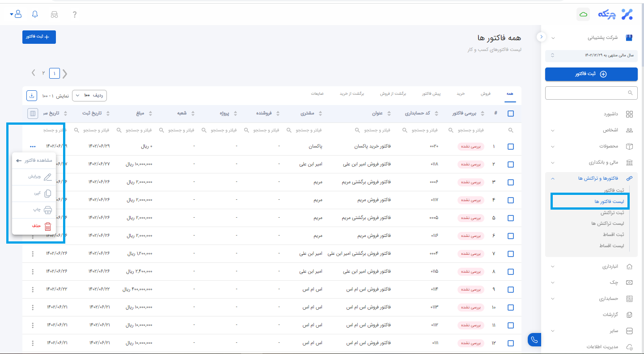Open three-dot actions menu for row 7
This screenshot has height=354, width=644.
tap(33, 254)
